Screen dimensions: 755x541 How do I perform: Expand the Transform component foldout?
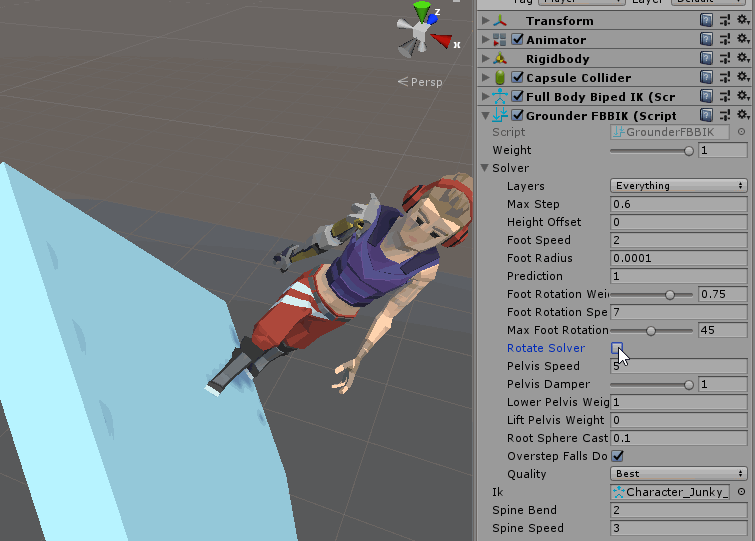485,20
